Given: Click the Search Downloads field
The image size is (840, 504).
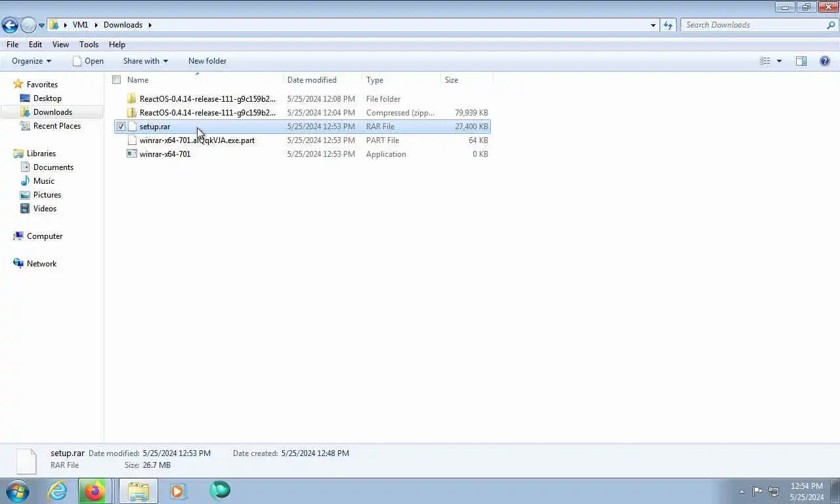Looking at the screenshot, I should tap(753, 25).
